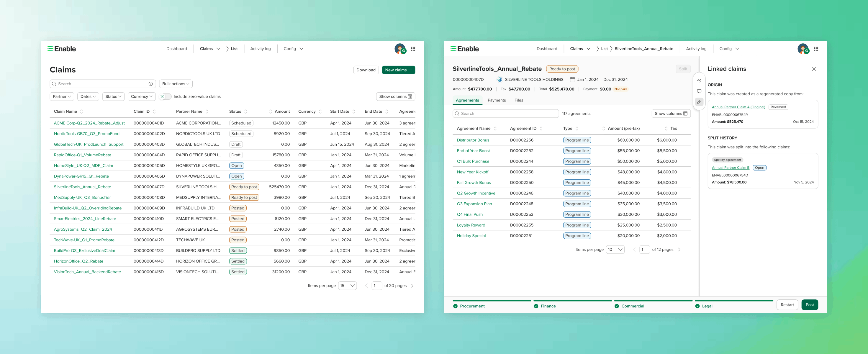Switch to the Payments tab
The width and height of the screenshot is (868, 354).
[x=497, y=100]
